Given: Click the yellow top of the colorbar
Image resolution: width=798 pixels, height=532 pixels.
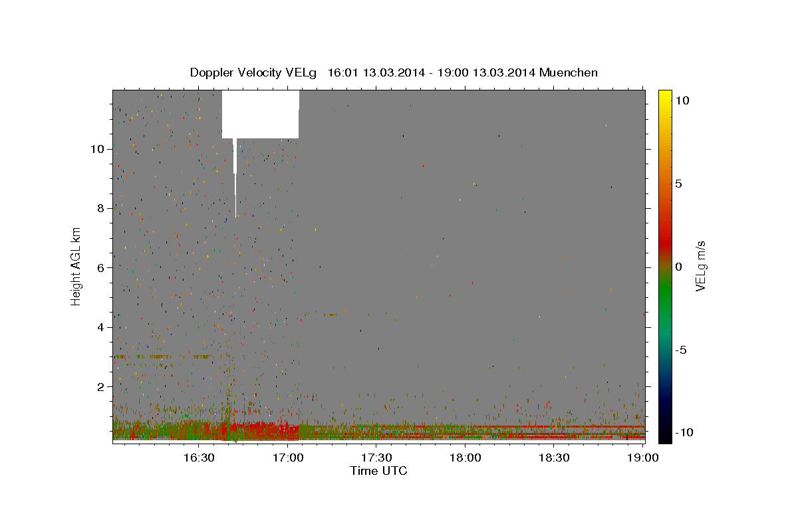Looking at the screenshot, I should click(665, 96).
